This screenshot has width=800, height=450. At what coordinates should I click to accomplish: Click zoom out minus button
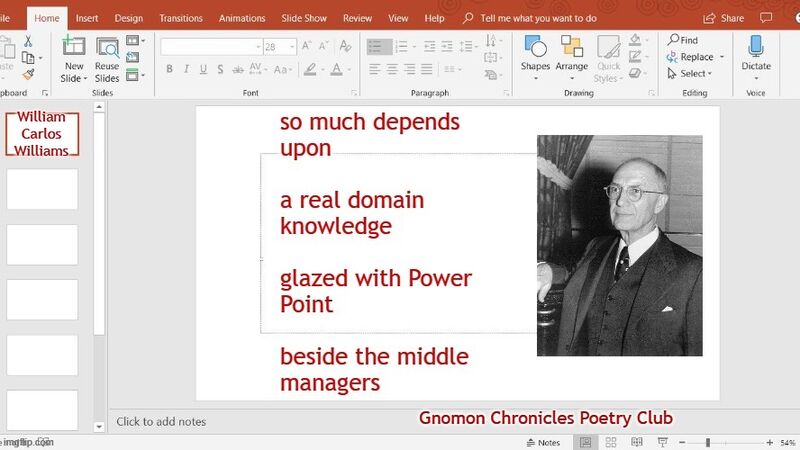(x=682, y=442)
